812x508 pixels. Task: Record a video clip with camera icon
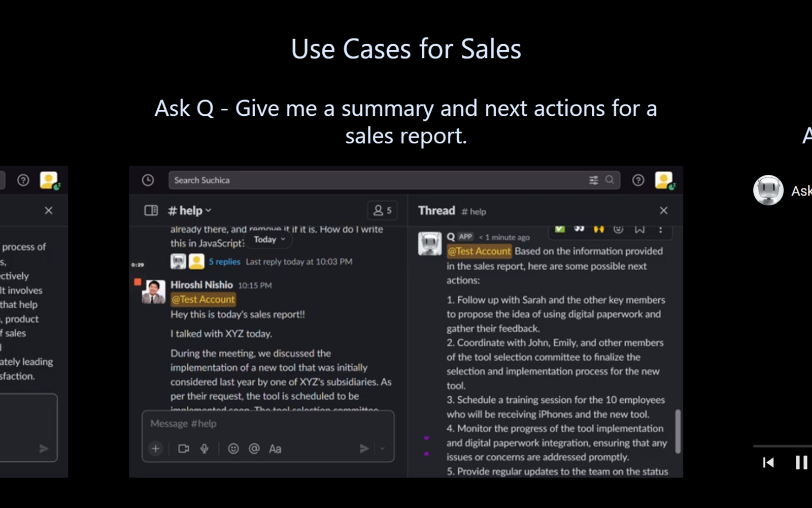coord(184,449)
